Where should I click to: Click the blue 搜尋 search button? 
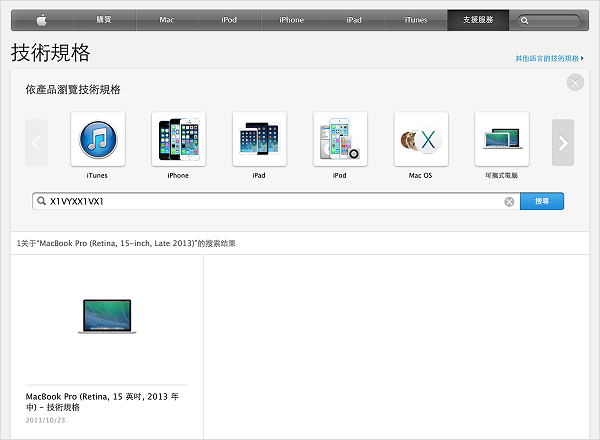542,201
